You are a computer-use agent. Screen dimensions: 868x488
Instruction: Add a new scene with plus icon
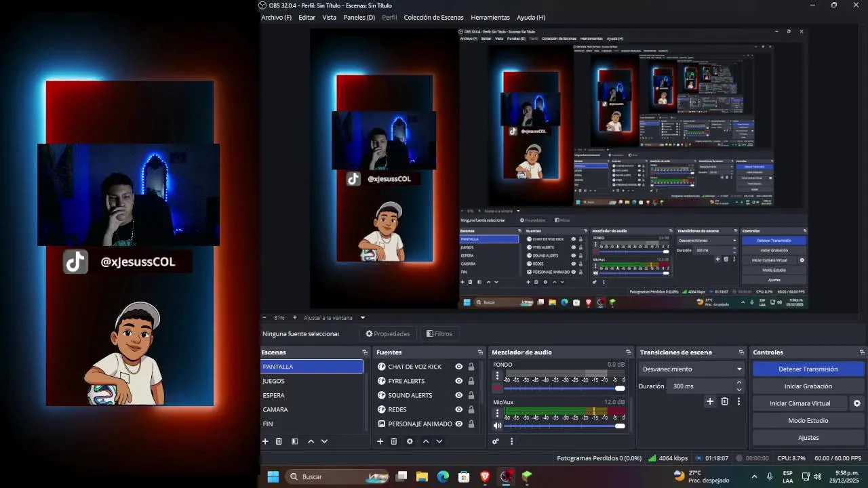click(265, 441)
